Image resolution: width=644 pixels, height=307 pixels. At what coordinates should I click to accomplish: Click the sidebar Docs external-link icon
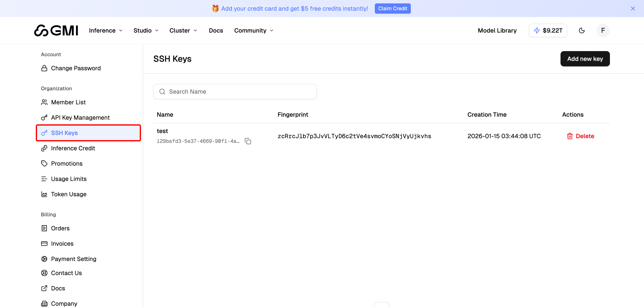(44, 288)
